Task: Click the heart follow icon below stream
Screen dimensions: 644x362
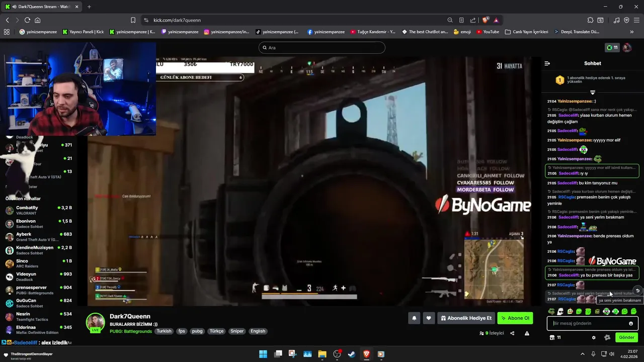Action: pyautogui.click(x=429, y=318)
